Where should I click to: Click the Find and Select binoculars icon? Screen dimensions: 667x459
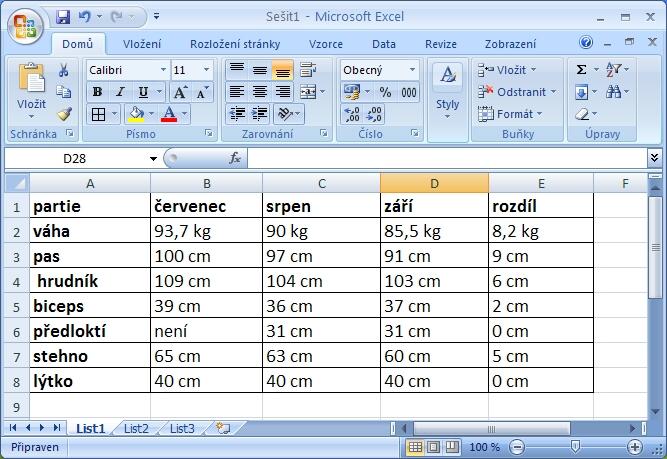613,92
